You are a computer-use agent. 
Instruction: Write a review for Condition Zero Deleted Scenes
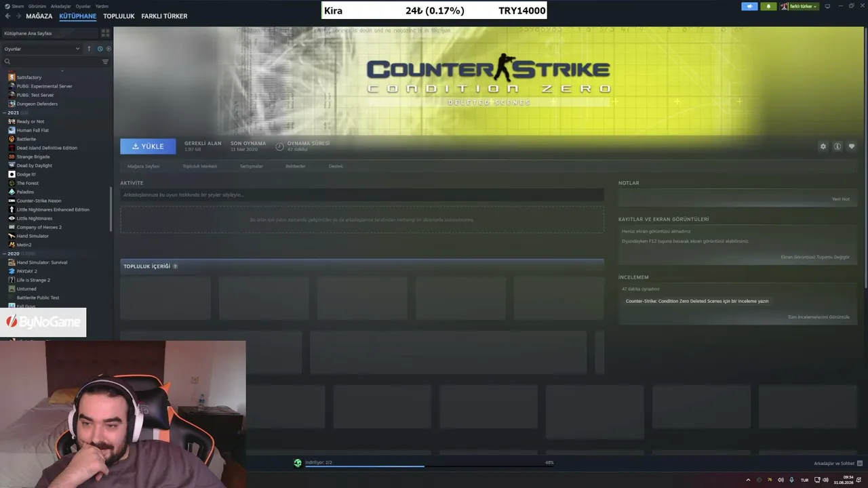click(x=697, y=301)
